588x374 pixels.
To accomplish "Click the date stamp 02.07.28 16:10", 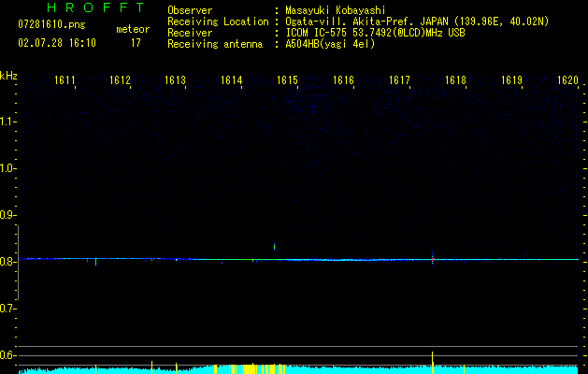I will [57, 43].
